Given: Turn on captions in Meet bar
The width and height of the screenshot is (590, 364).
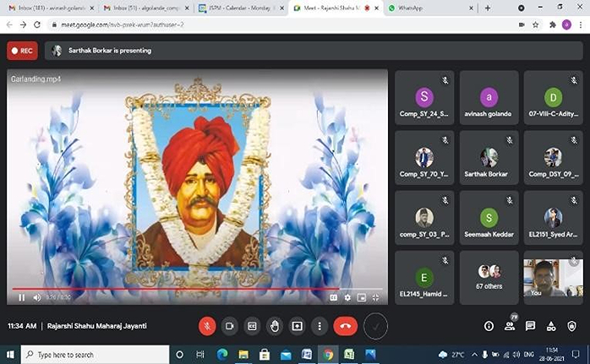Looking at the screenshot, I should coord(252,326).
